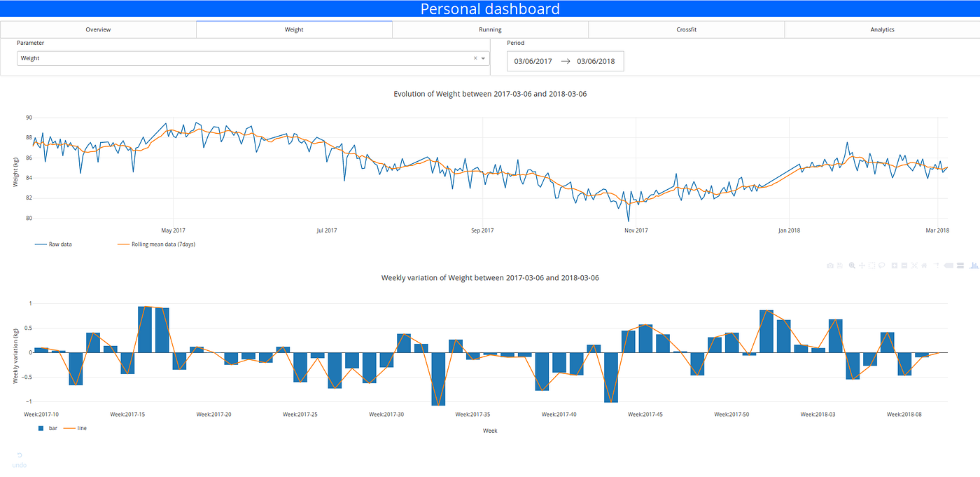Viewport: 980px width, 477px height.
Task: Click the Reset Axes home icon
Action: pos(924,265)
